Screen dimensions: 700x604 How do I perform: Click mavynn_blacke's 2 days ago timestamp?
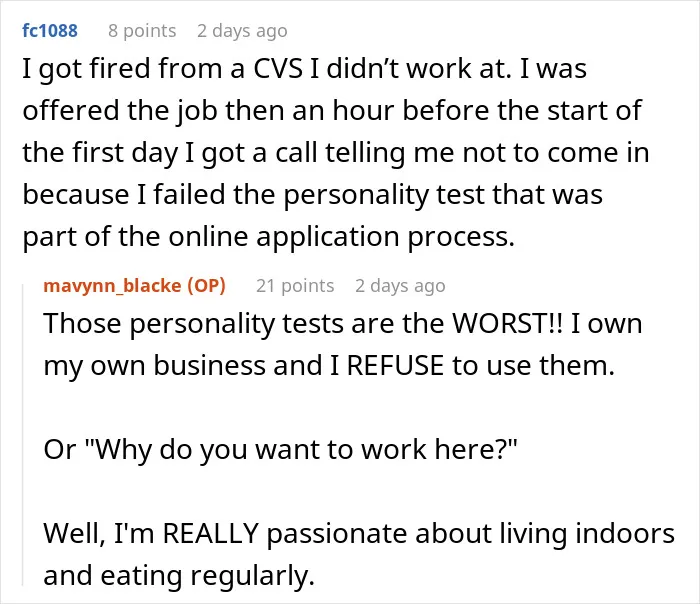400,286
